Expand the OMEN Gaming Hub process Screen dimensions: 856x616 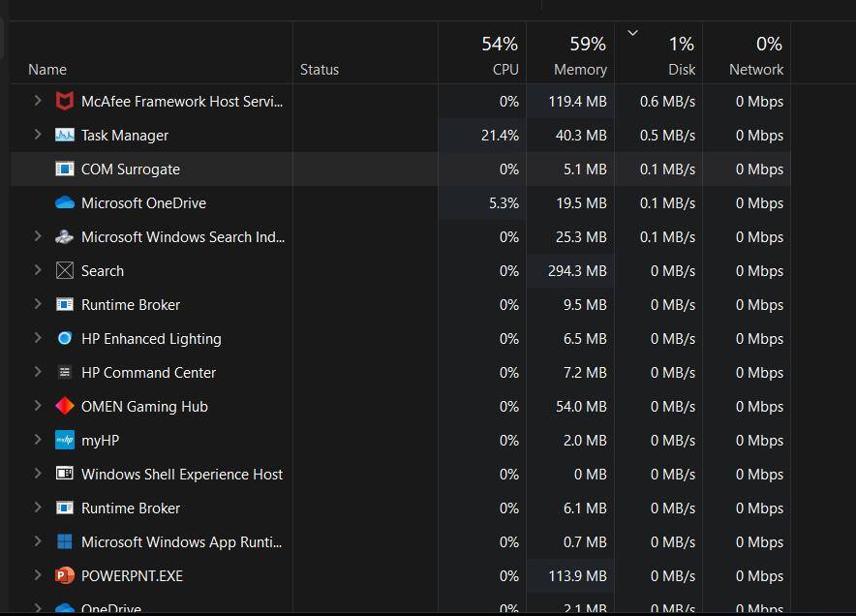[38, 407]
